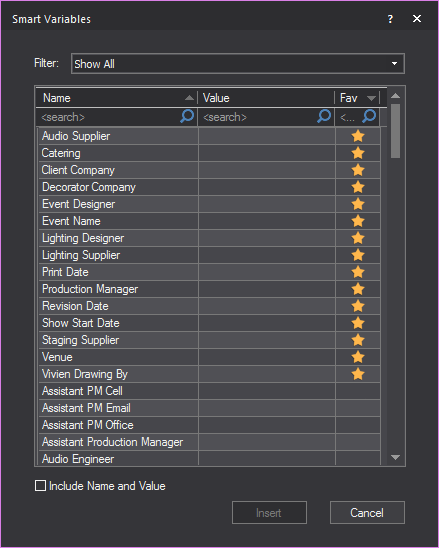
Task: Select the Assistant PM Cell row
Action: pos(209,391)
